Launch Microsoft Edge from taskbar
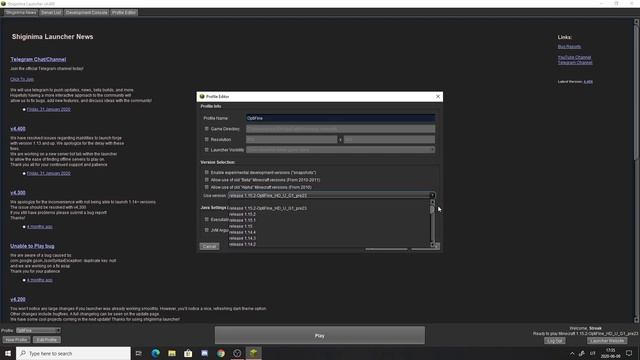Screen dimensions: 640x360 156,353
